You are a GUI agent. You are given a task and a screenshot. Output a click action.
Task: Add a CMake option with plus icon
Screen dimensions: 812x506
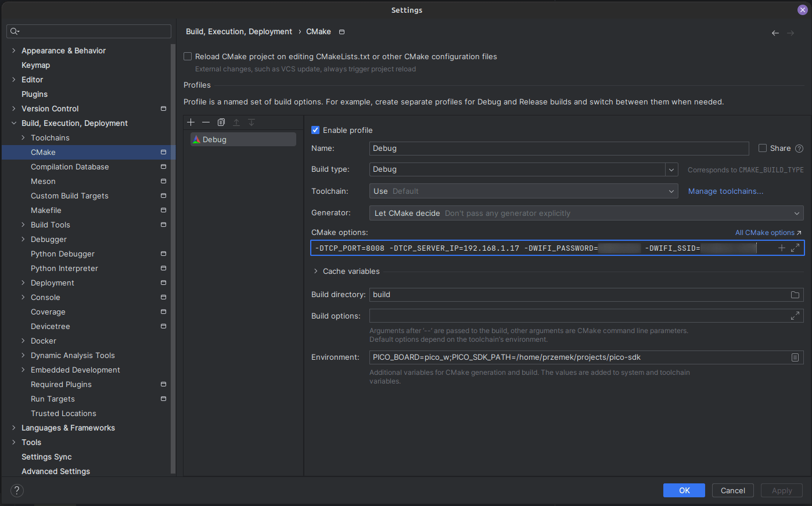pos(781,248)
